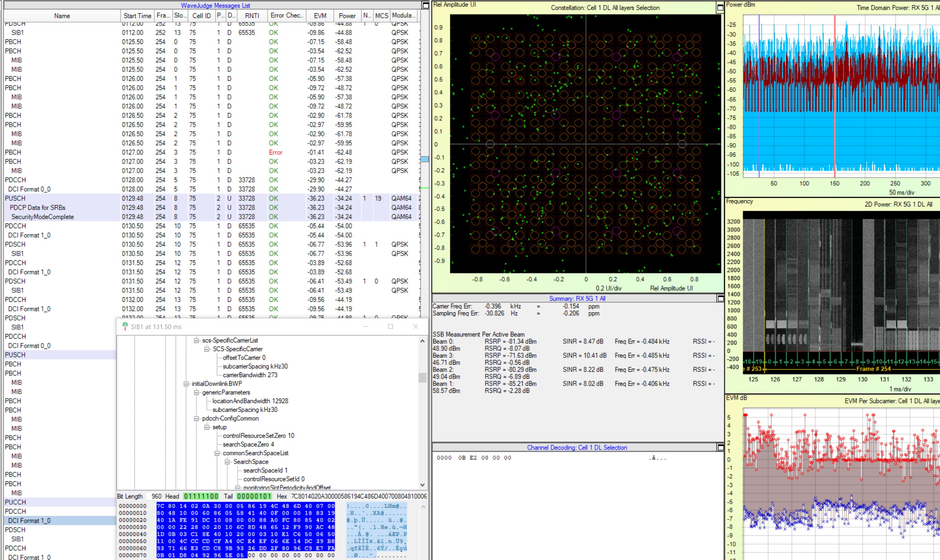Open the Summary: RX 5G 1 All title
Screen dimensions: 940x560
pyautogui.click(x=577, y=298)
